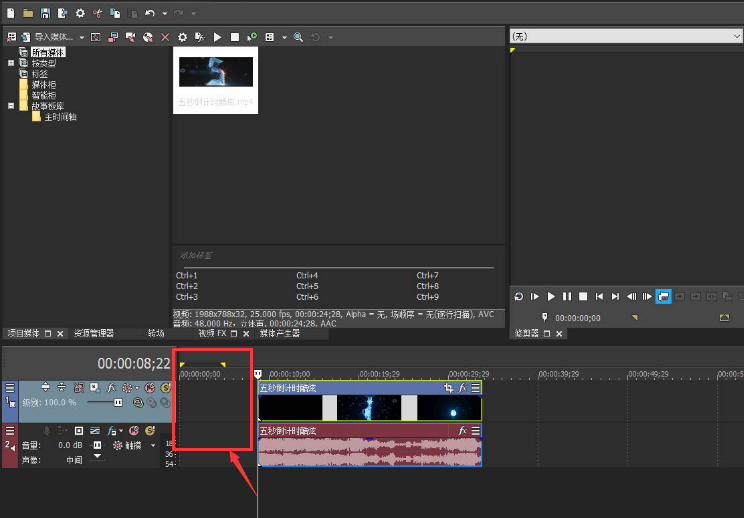The width and height of the screenshot is (744, 518).
Task: Close the 项目媒体 docked panel
Action: [60, 334]
